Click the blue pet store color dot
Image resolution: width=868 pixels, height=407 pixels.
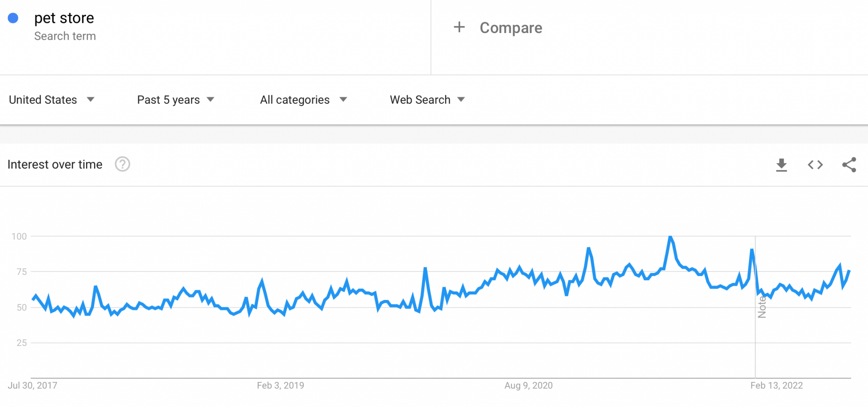click(x=13, y=18)
